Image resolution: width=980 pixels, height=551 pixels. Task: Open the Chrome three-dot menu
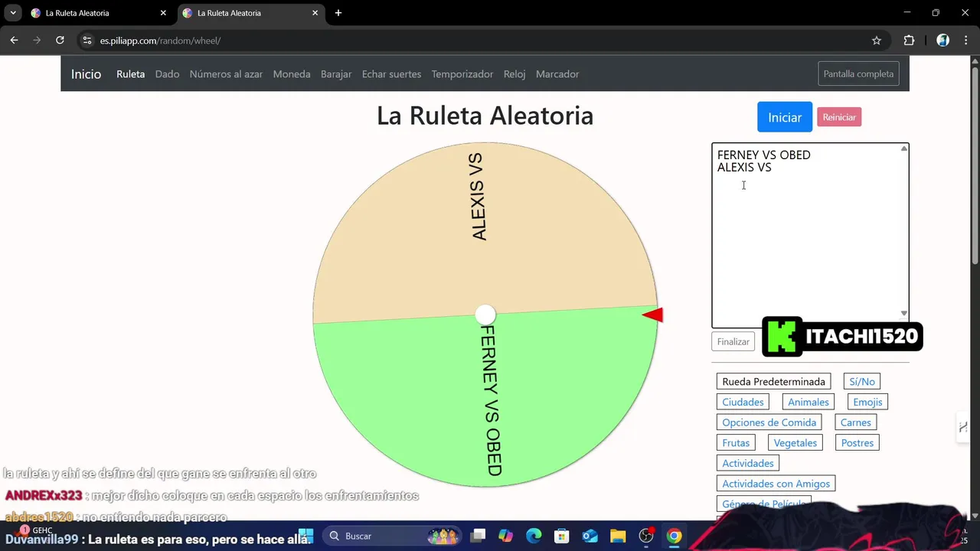click(x=965, y=41)
